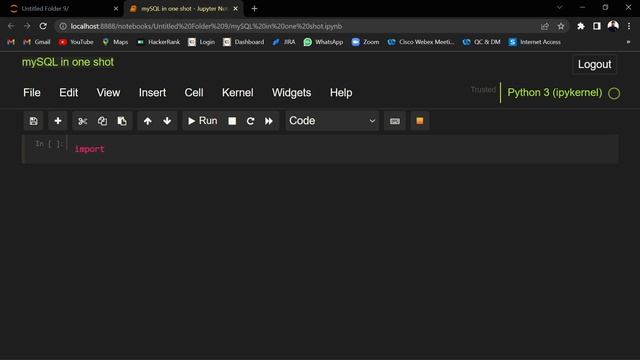This screenshot has width=640, height=360.
Task: Restart kernel and run all cells
Action: tap(269, 121)
